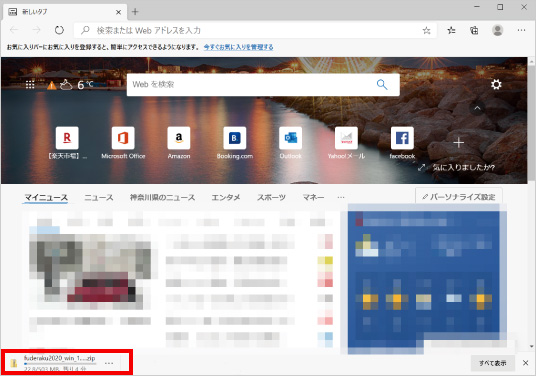The width and height of the screenshot is (536, 376).
Task: Close the downloads bar with the X
Action: pyautogui.click(x=525, y=363)
